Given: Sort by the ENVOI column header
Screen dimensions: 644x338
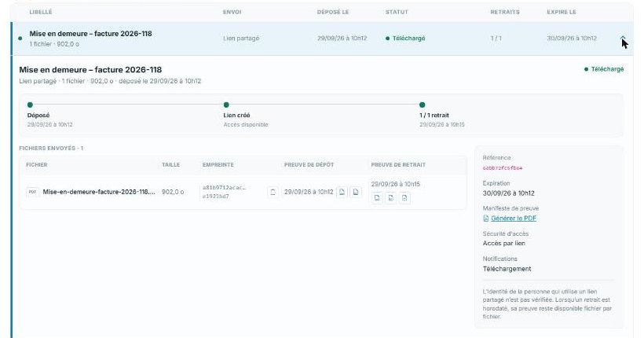Looking at the screenshot, I should [x=232, y=12].
